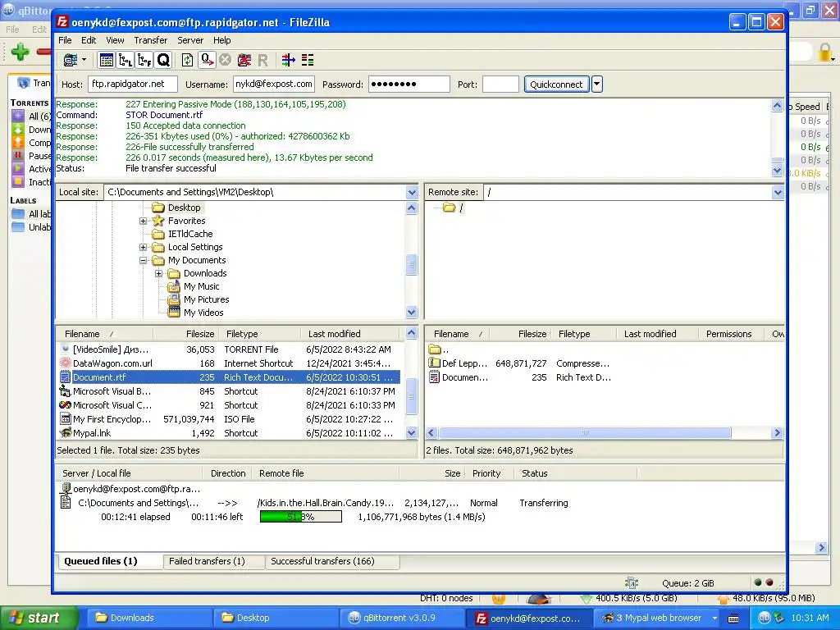This screenshot has width=840, height=630.
Task: Select the Mypal.lnk file icon
Action: [66, 433]
